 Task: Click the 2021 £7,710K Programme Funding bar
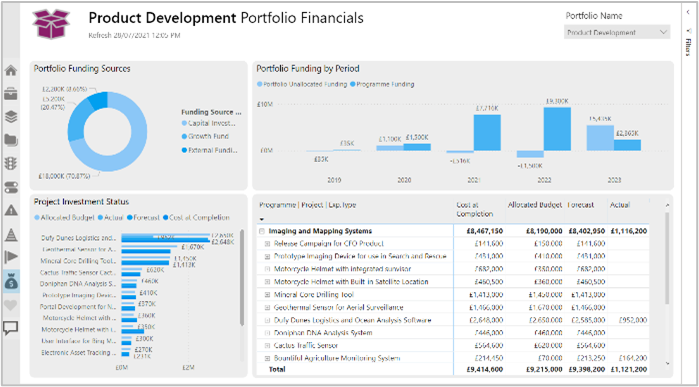487,133
